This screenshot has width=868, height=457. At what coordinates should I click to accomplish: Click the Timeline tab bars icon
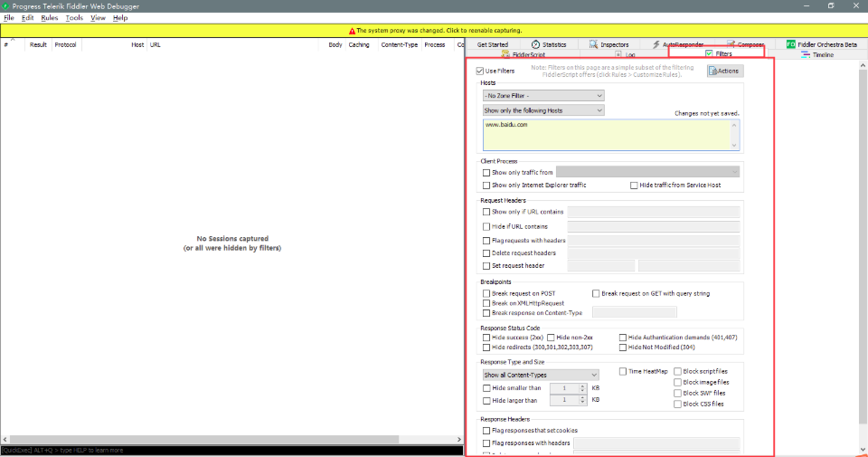[806, 55]
